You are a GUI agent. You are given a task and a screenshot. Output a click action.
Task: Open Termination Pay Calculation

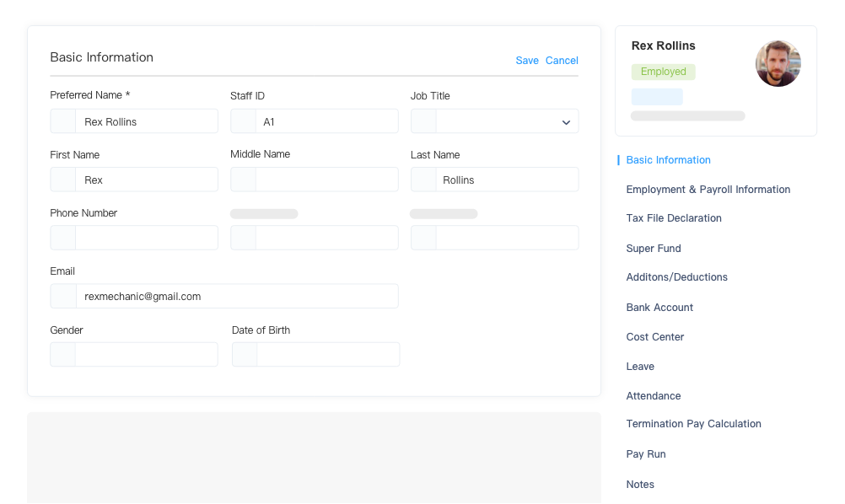(x=693, y=424)
